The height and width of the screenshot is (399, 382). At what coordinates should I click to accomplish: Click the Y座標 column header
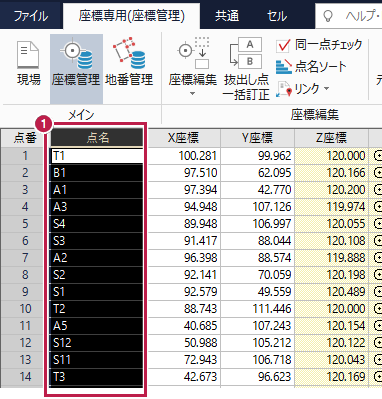tap(257, 138)
